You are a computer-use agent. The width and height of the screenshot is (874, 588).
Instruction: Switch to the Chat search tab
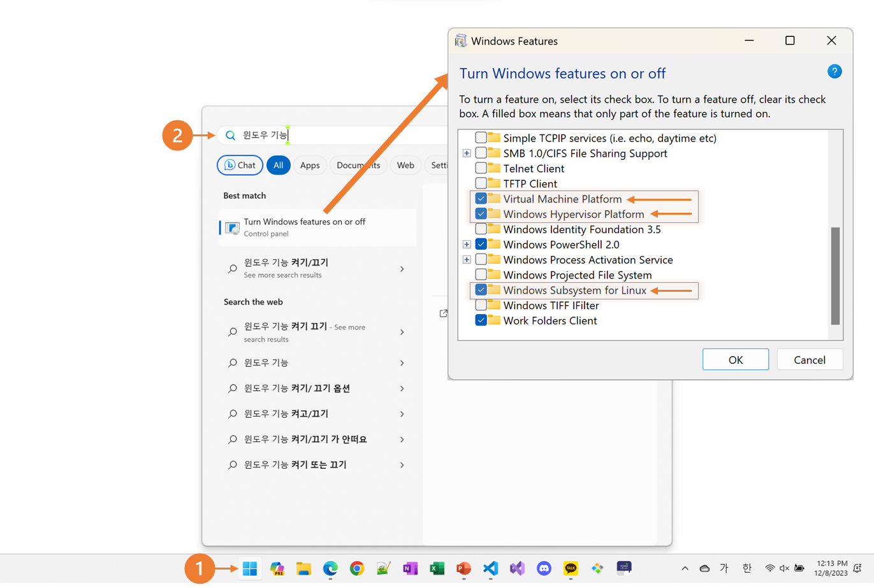(x=240, y=165)
